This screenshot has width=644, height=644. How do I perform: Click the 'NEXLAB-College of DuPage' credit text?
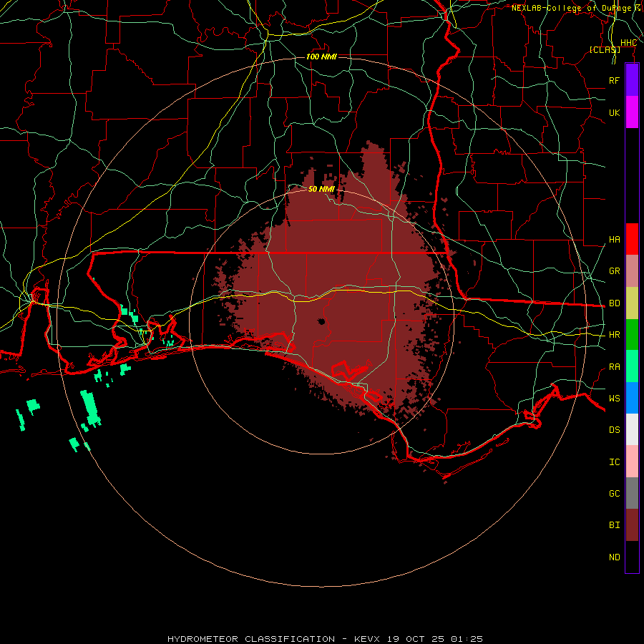point(571,8)
